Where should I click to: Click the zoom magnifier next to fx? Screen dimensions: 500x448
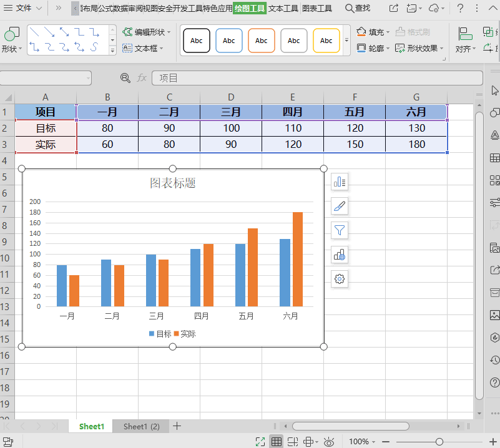[125, 78]
